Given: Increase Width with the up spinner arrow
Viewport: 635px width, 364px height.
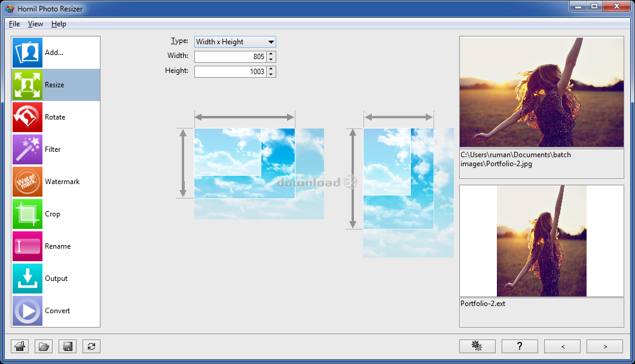Looking at the screenshot, I should coord(271,54).
